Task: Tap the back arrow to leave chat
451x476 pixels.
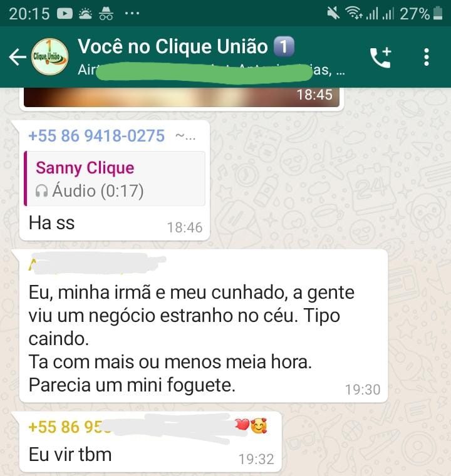Action: coord(18,57)
